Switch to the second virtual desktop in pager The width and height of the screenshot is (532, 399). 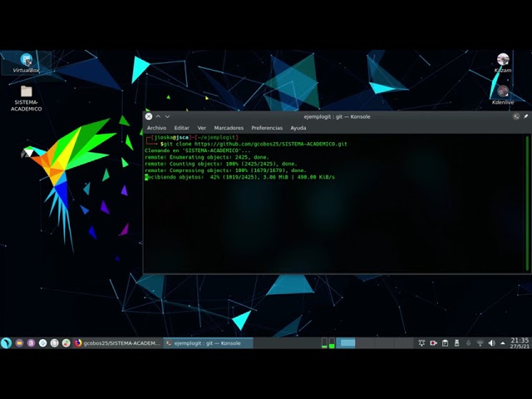tap(366, 343)
